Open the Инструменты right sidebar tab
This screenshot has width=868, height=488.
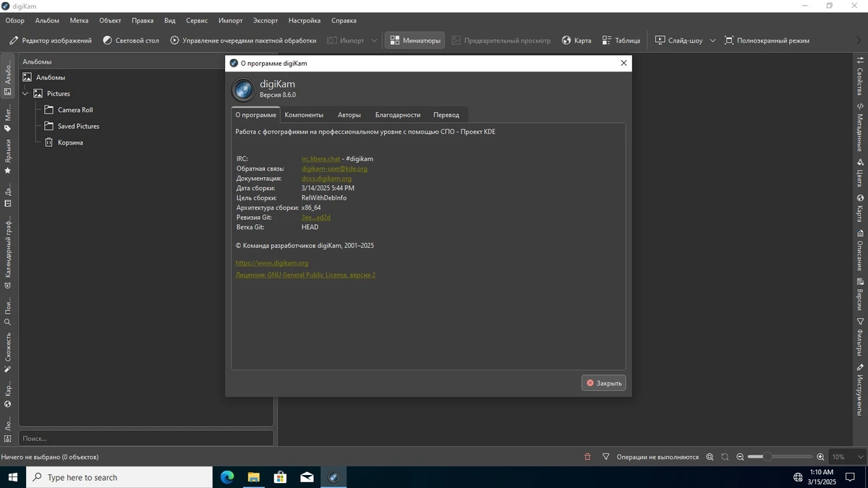[860, 388]
